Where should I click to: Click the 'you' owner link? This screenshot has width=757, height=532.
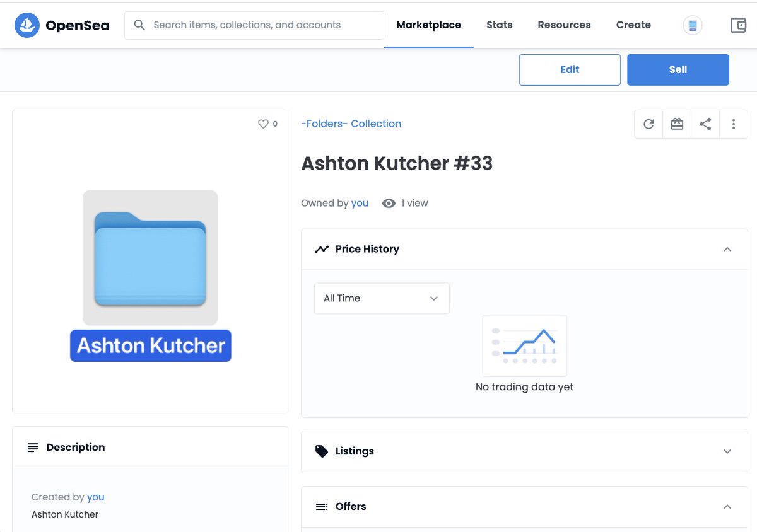click(360, 203)
